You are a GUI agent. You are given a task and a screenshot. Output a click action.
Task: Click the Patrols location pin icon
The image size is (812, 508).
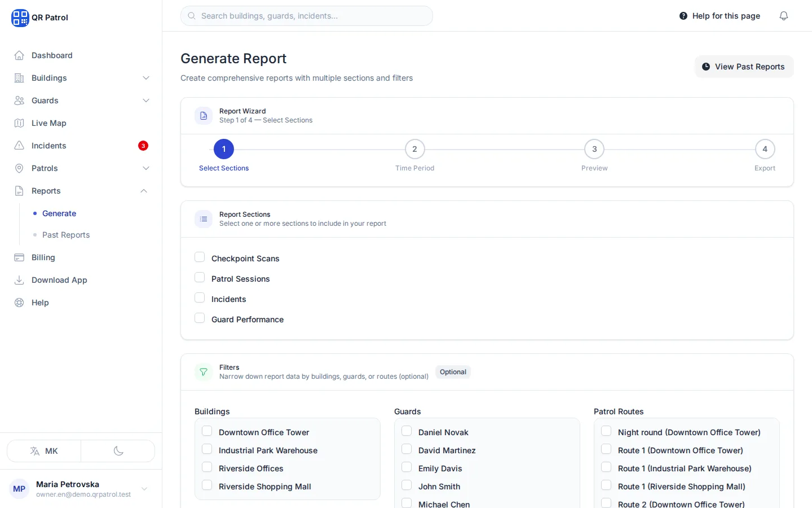(x=19, y=168)
